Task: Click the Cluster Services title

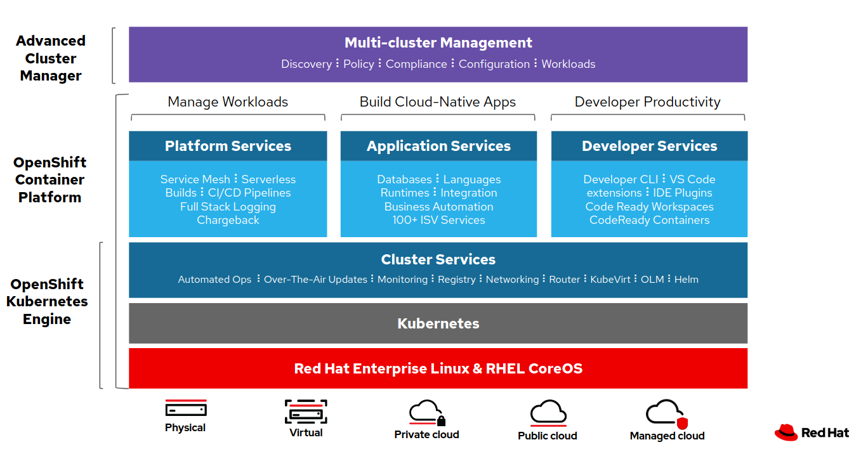Action: click(438, 259)
